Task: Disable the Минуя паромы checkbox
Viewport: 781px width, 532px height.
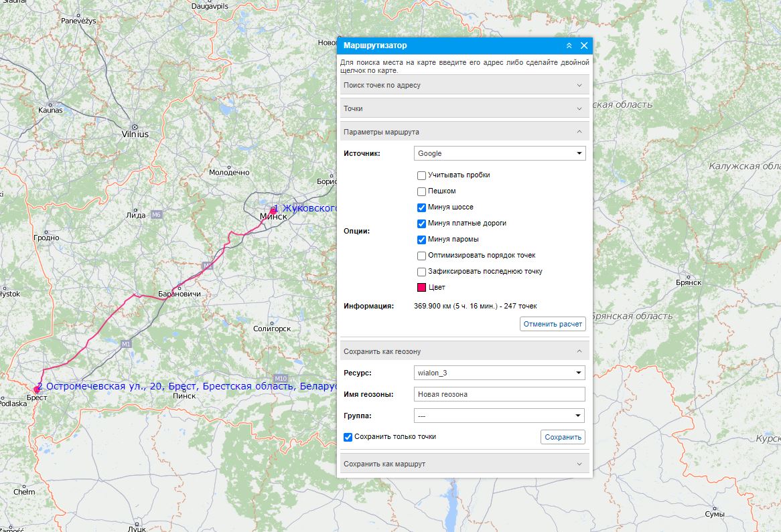Action: point(421,240)
